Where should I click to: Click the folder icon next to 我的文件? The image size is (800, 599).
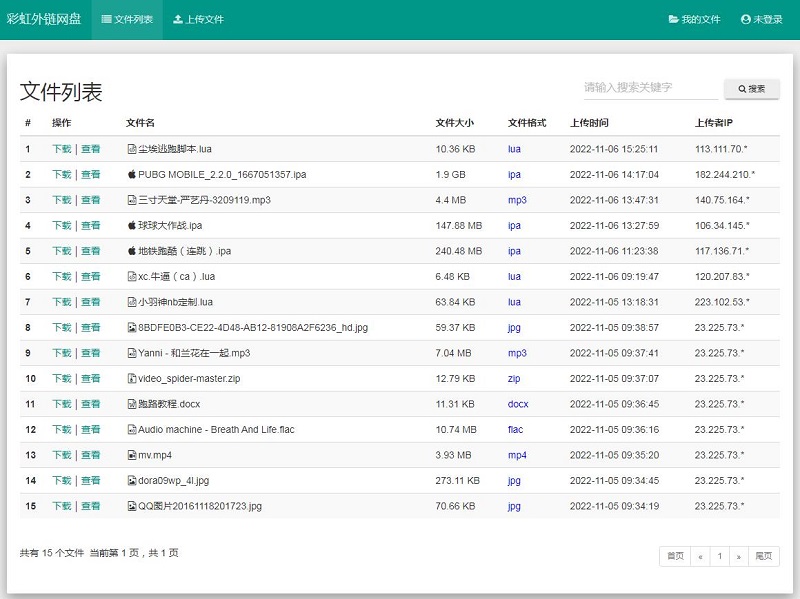[x=673, y=19]
